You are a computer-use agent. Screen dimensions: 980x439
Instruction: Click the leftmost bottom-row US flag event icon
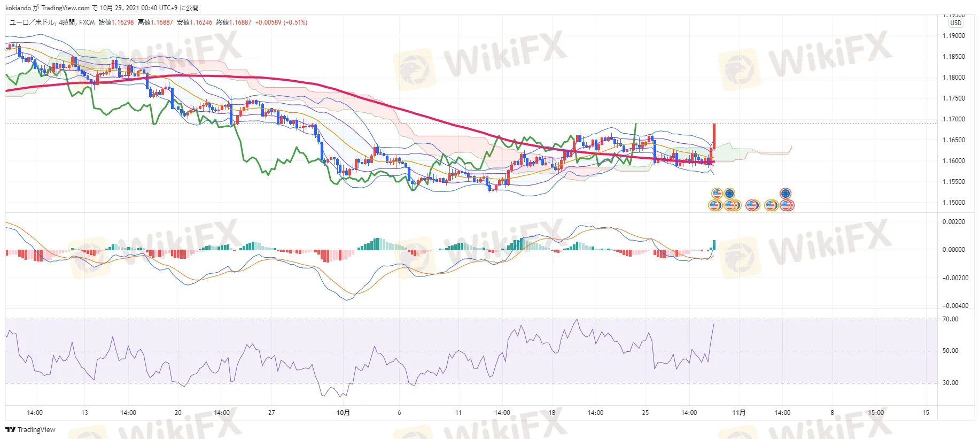(715, 205)
